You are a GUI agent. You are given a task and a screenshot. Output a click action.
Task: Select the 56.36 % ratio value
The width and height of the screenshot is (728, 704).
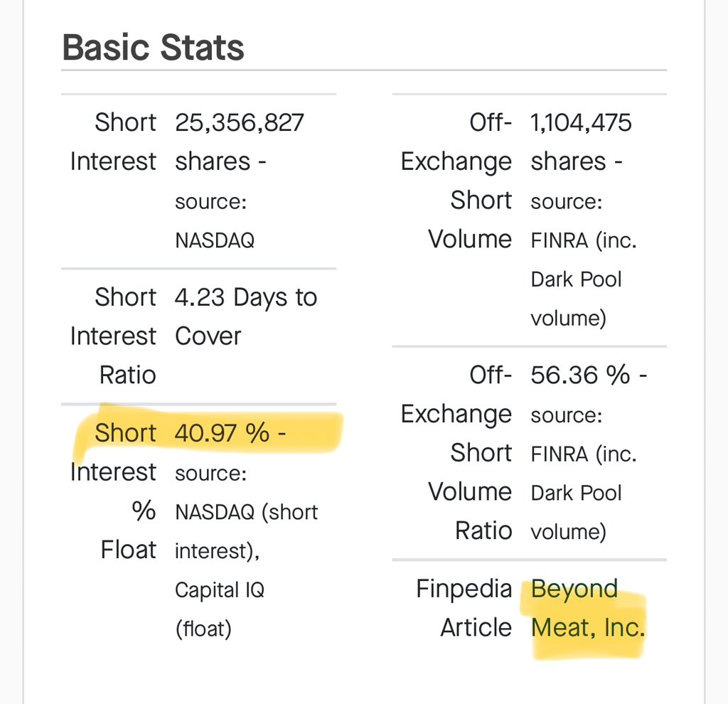[x=580, y=375]
